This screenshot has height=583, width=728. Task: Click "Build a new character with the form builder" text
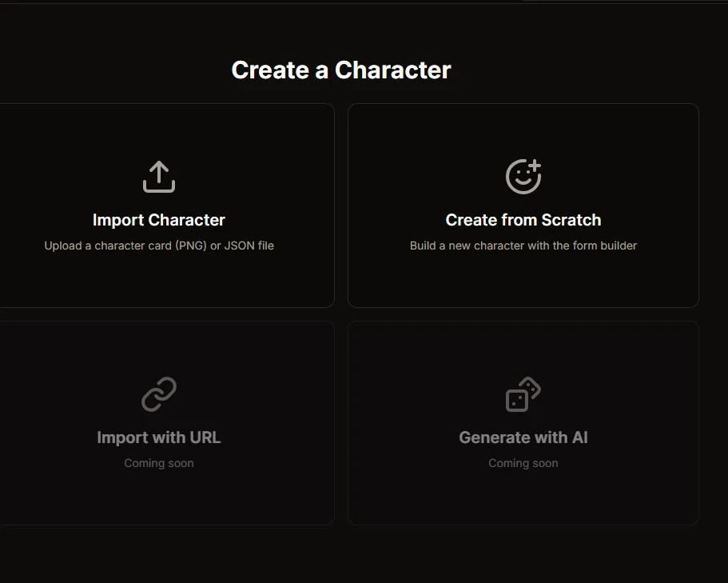(x=523, y=246)
